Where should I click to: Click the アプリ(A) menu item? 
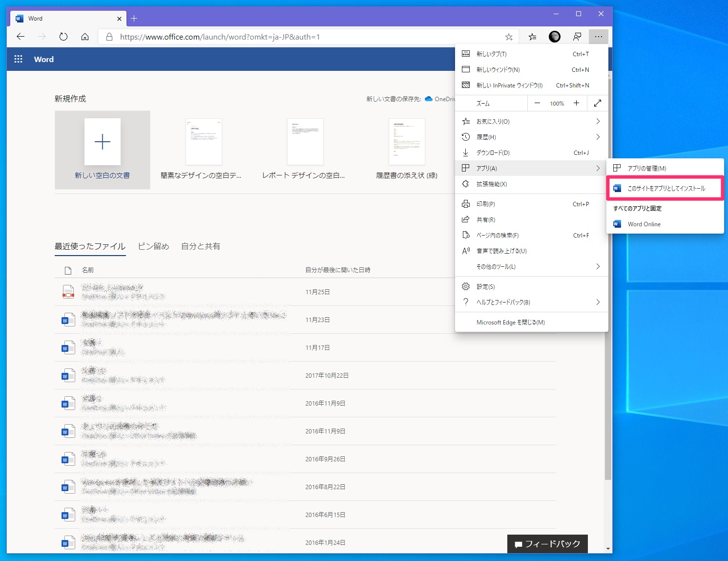tap(532, 168)
